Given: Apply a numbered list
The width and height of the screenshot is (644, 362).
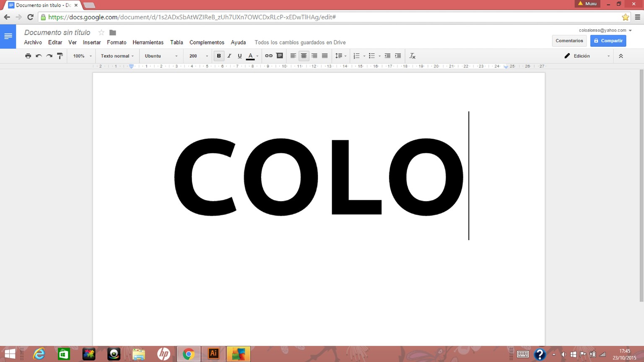Looking at the screenshot, I should click(356, 56).
